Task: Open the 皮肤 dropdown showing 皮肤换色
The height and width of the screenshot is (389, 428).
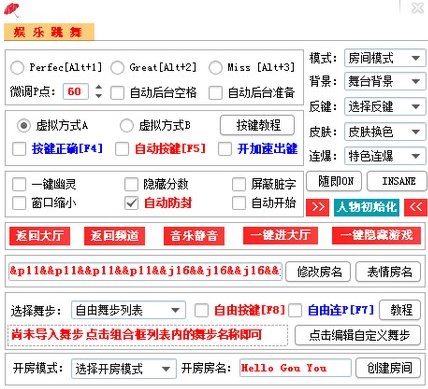Action: (385, 132)
